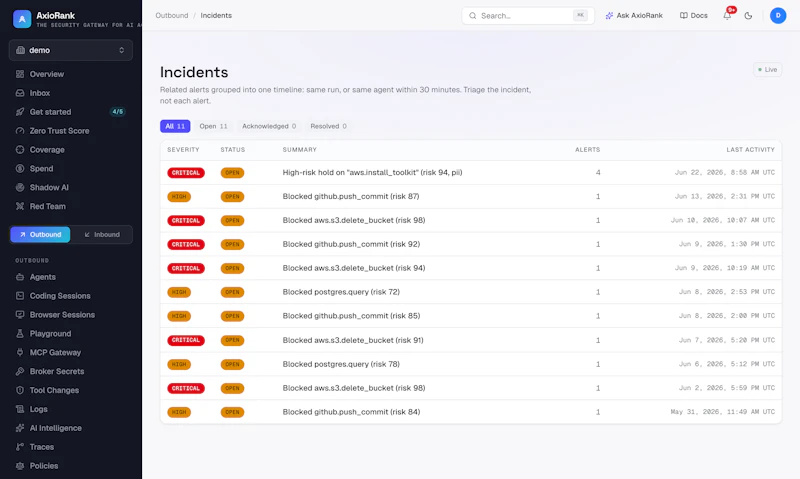
Task: Switch to Inbound mode
Action: [x=102, y=235]
